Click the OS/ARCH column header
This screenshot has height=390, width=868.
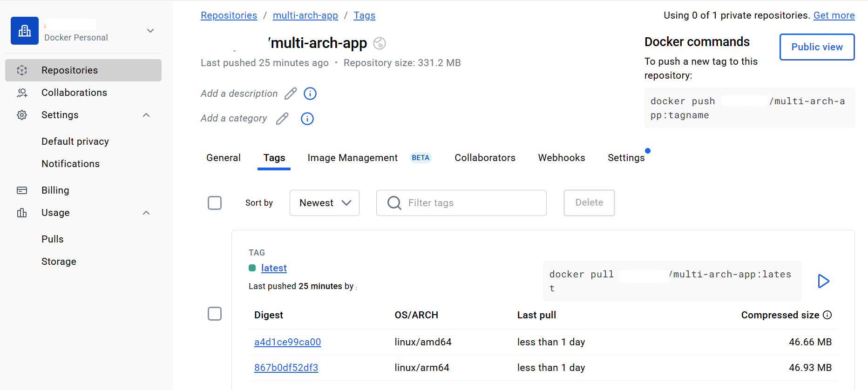pyautogui.click(x=416, y=315)
